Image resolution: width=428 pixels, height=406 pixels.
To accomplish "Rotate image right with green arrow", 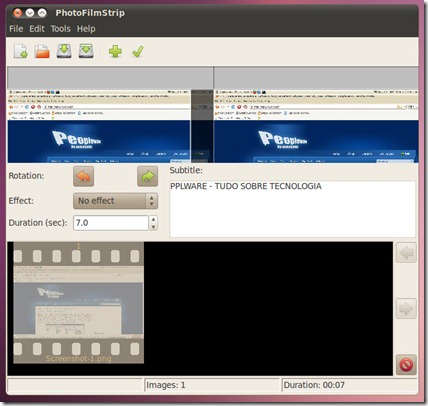I will pos(147,176).
